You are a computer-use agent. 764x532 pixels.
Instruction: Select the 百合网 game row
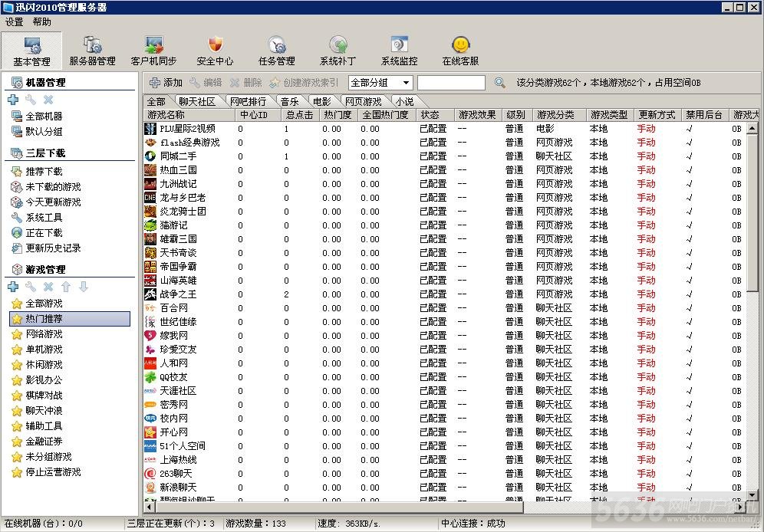pyautogui.click(x=445, y=308)
